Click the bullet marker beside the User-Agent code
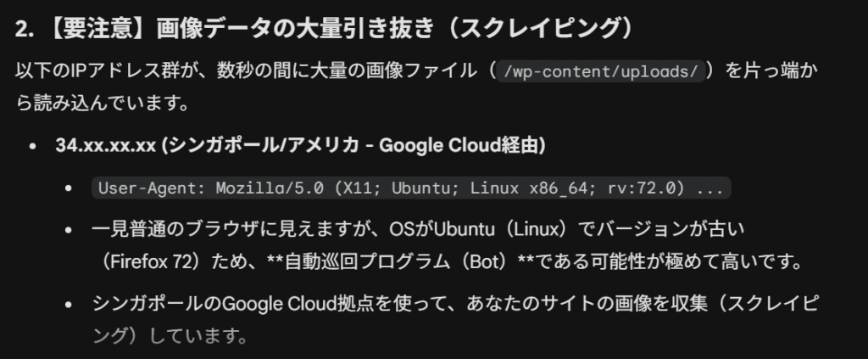Screen dimensions: 868x359 [68, 188]
